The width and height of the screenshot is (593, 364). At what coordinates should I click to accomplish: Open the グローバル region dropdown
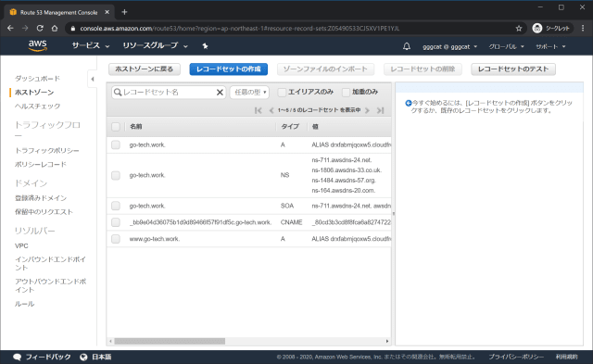(506, 46)
